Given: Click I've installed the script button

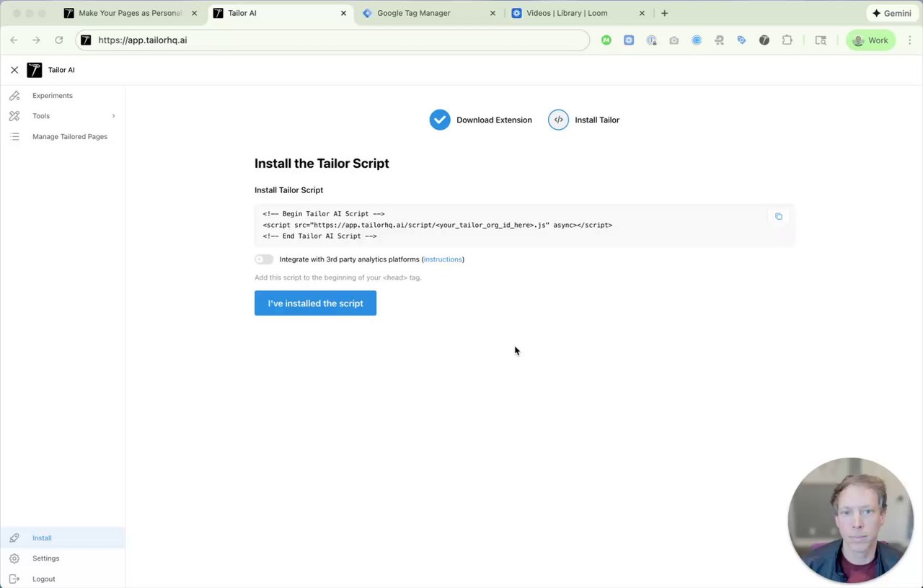Looking at the screenshot, I should tap(315, 303).
